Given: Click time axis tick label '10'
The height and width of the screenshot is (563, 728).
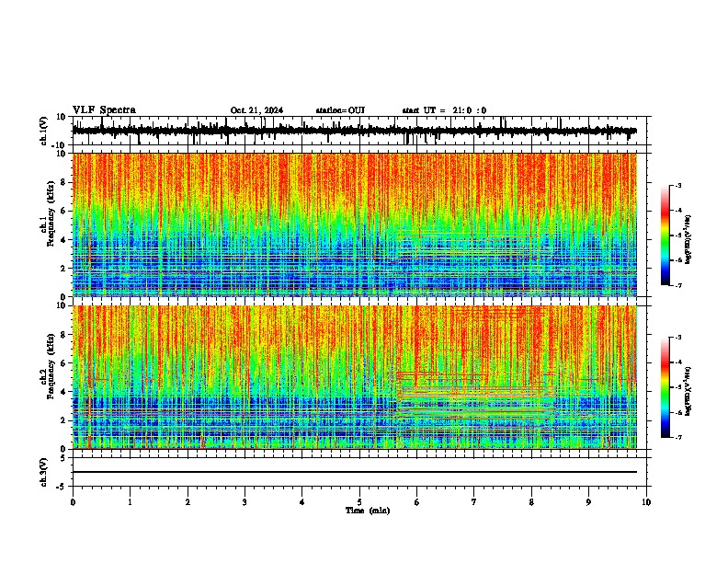Looking at the screenshot, I should click(646, 502).
